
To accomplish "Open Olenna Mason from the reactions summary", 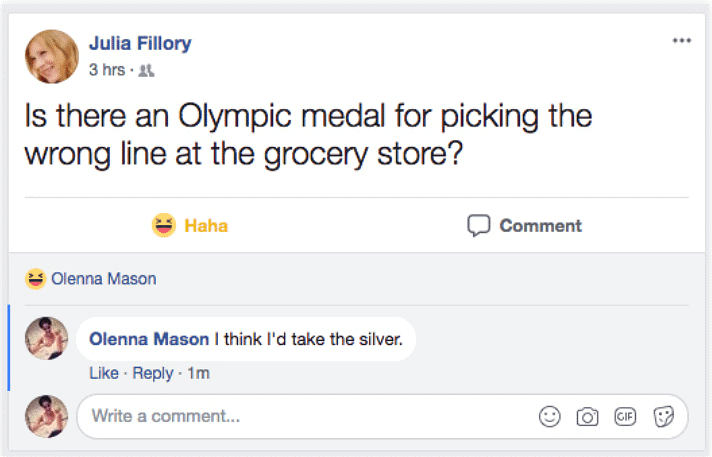I will point(104,279).
